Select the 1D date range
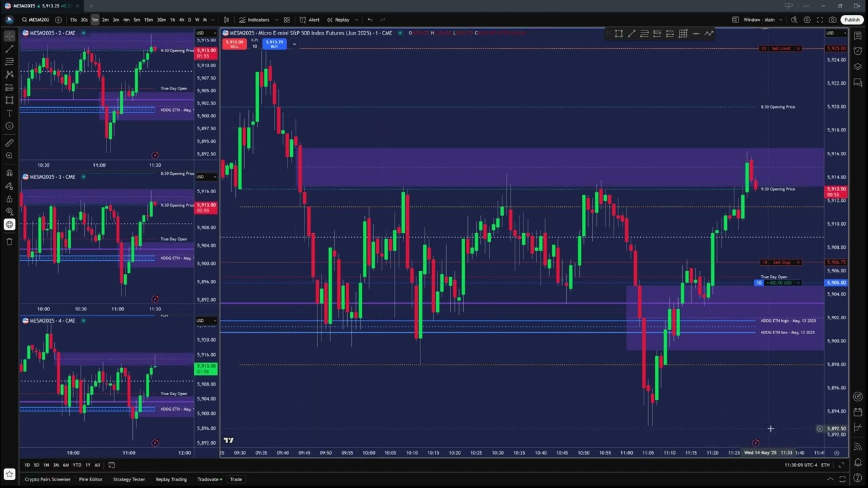 tap(27, 465)
